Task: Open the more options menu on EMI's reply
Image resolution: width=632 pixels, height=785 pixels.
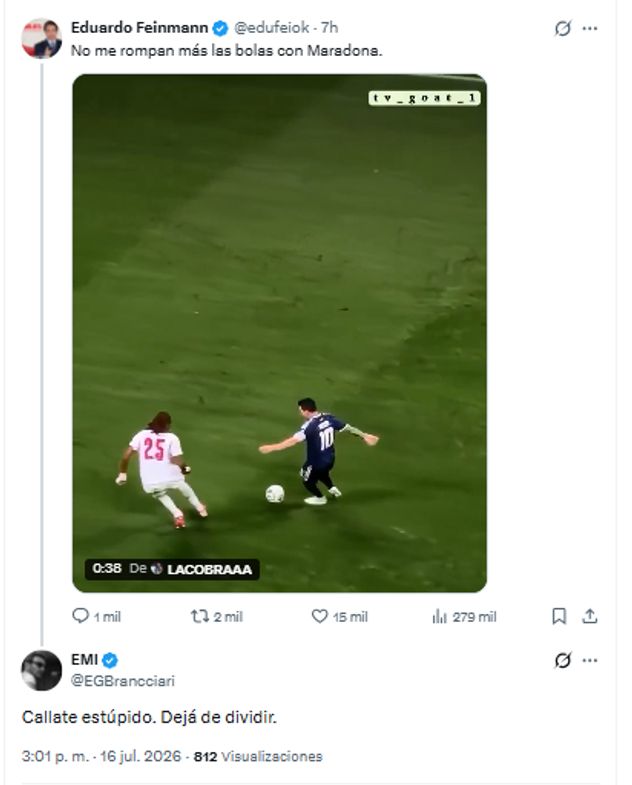Action: pos(590,660)
